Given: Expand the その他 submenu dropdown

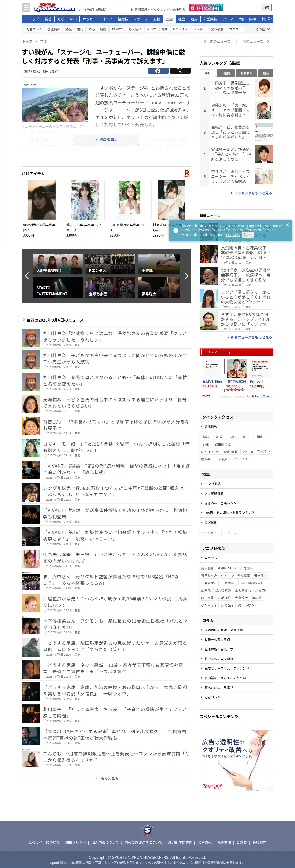Looking at the screenshot, I should pos(263,29).
